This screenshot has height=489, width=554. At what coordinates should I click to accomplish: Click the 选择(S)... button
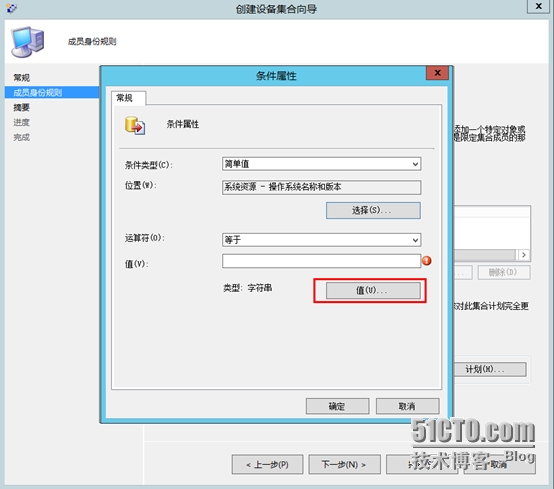coord(373,211)
